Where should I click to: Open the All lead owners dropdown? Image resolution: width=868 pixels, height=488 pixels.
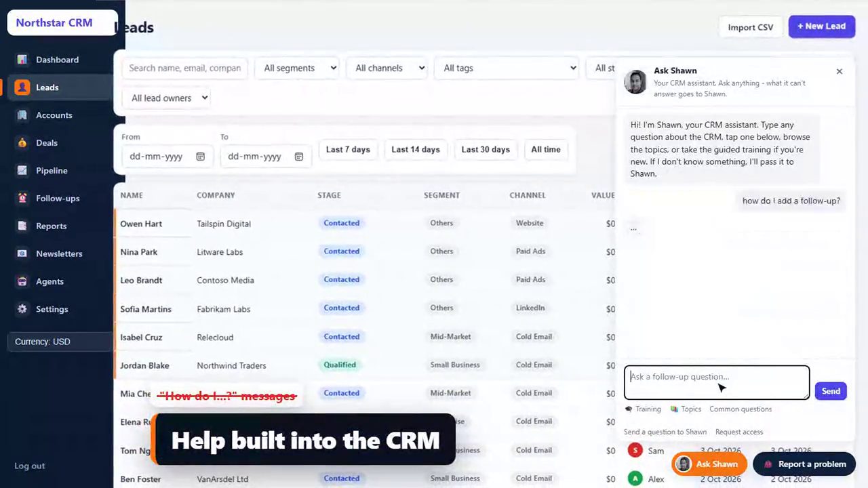[x=166, y=98]
